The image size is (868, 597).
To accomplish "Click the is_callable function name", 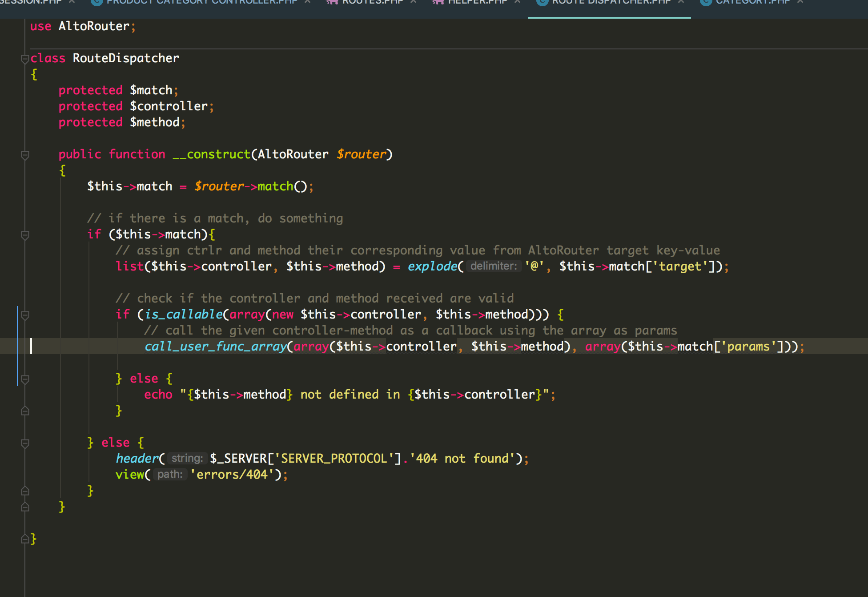I will pyautogui.click(x=183, y=315).
